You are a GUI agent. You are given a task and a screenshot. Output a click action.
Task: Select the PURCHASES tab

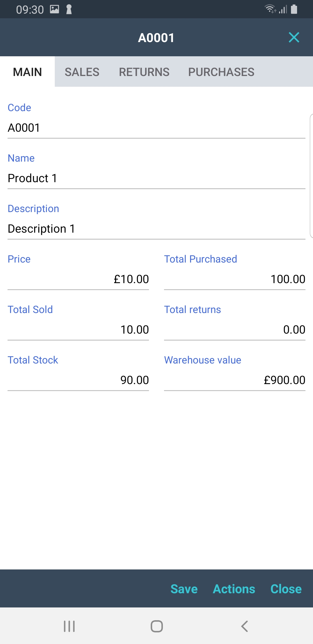[221, 72]
